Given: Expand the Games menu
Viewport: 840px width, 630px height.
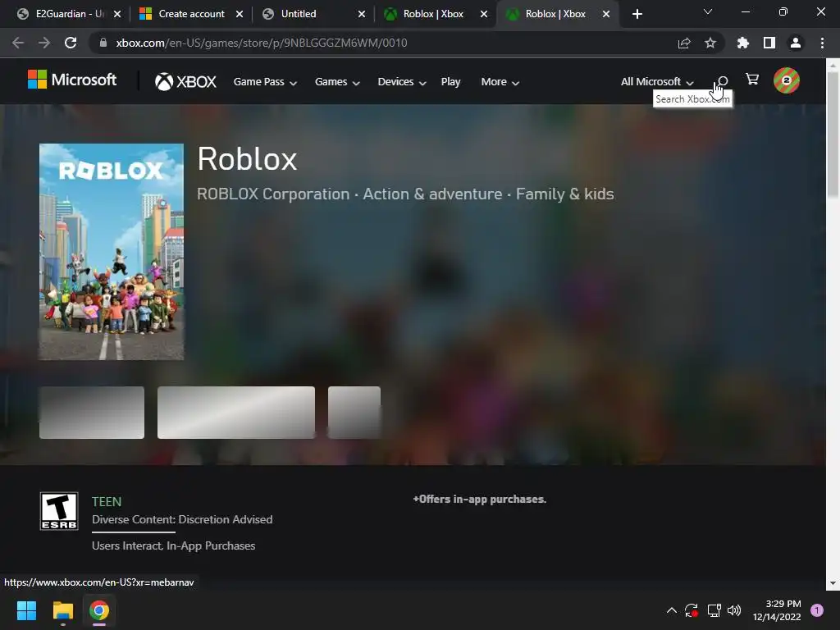Looking at the screenshot, I should point(337,82).
